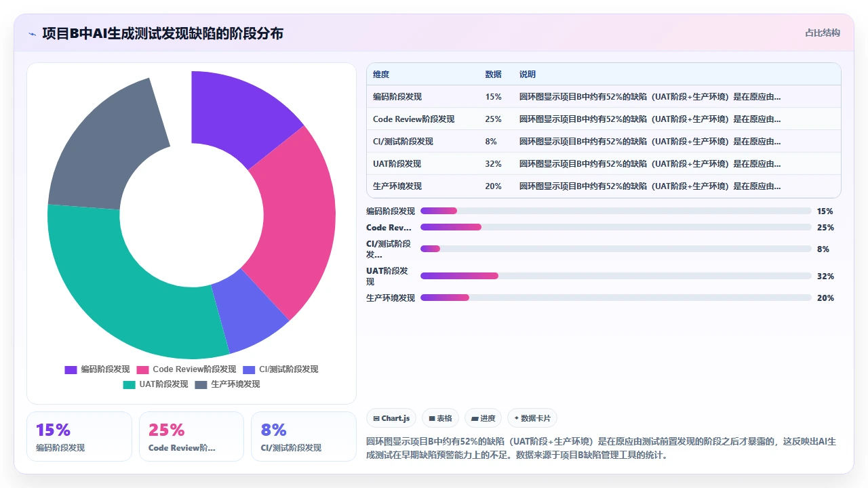Click the 占比结构 label in the header
The width and height of the screenshot is (868, 488).
[823, 33]
